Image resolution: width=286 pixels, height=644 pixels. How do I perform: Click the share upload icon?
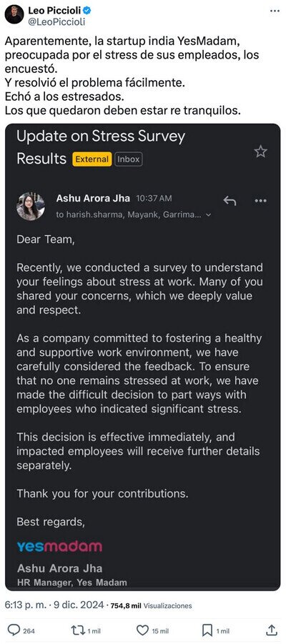(272, 630)
